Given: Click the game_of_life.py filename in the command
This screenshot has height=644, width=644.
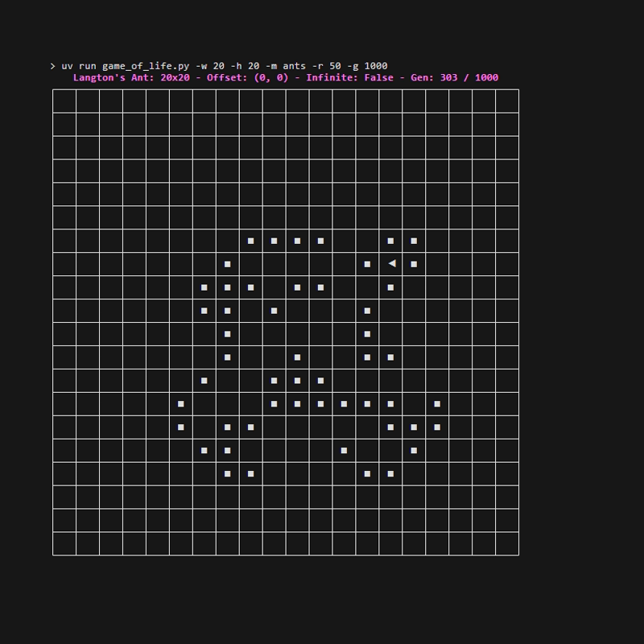Looking at the screenshot, I should pyautogui.click(x=142, y=66).
